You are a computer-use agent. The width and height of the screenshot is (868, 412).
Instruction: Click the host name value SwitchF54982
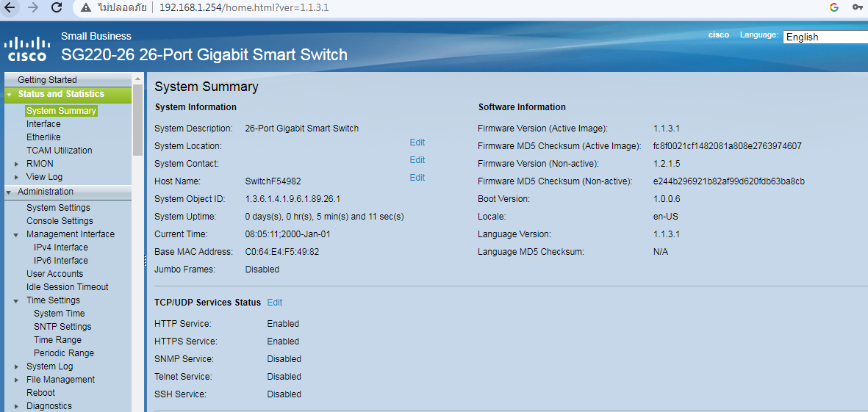tap(273, 181)
